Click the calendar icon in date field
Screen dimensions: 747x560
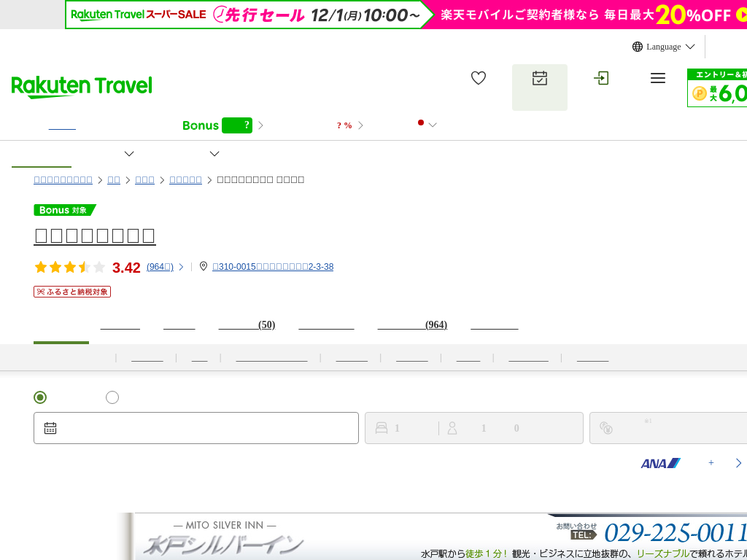(50, 428)
